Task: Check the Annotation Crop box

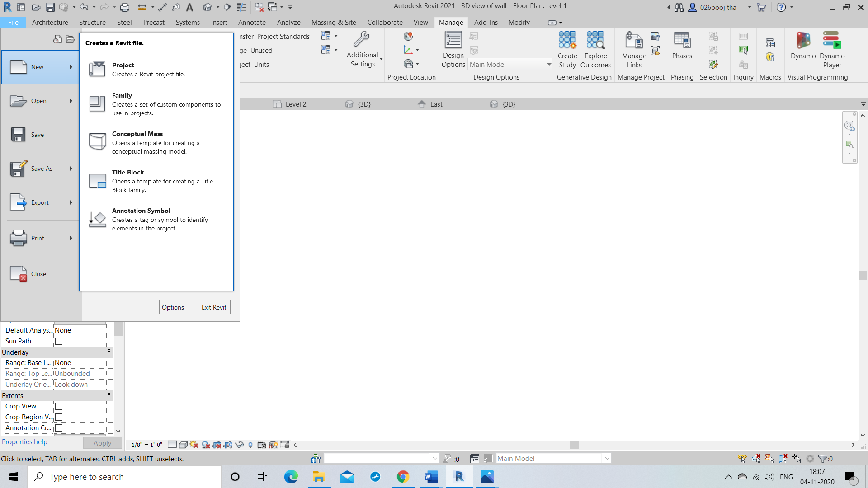Action: 58,428
